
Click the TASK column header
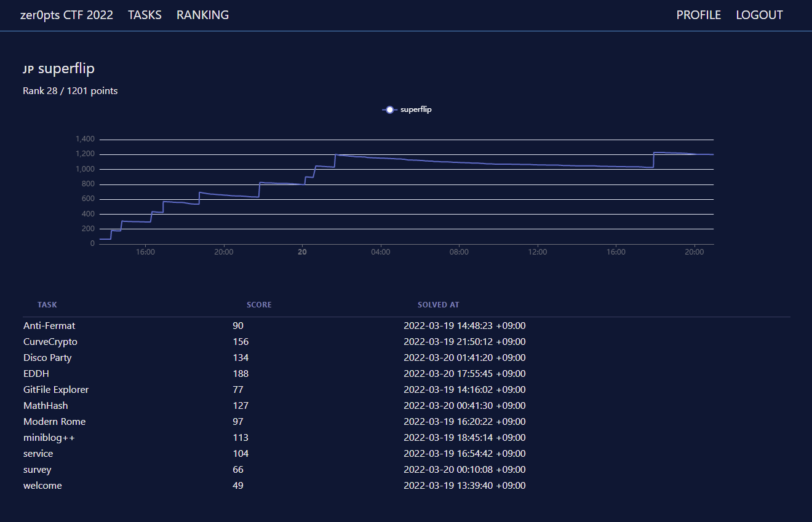(47, 305)
